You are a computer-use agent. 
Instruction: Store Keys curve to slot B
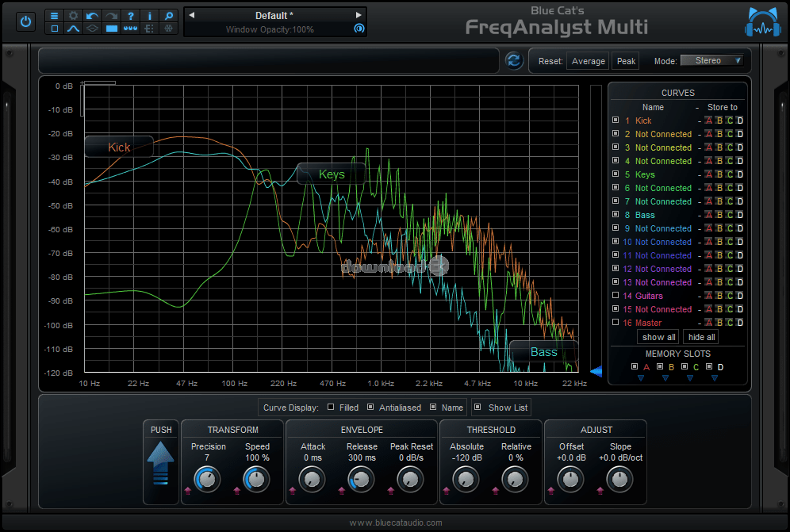coord(719,174)
